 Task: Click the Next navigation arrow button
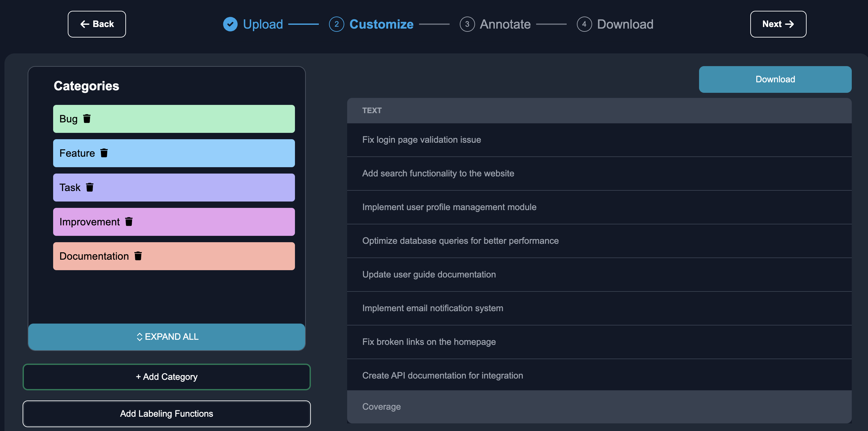tap(778, 24)
